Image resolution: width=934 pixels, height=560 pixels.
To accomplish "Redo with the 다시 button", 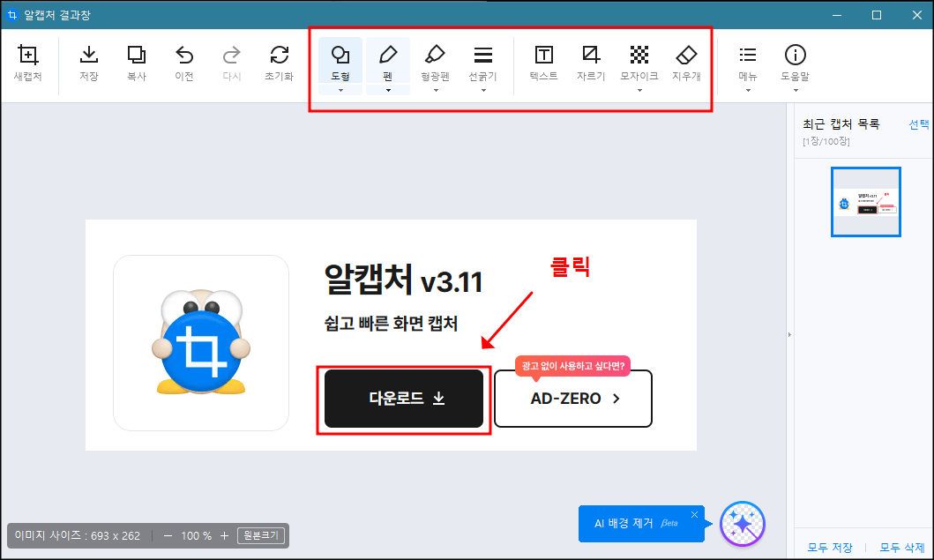I will (x=232, y=63).
